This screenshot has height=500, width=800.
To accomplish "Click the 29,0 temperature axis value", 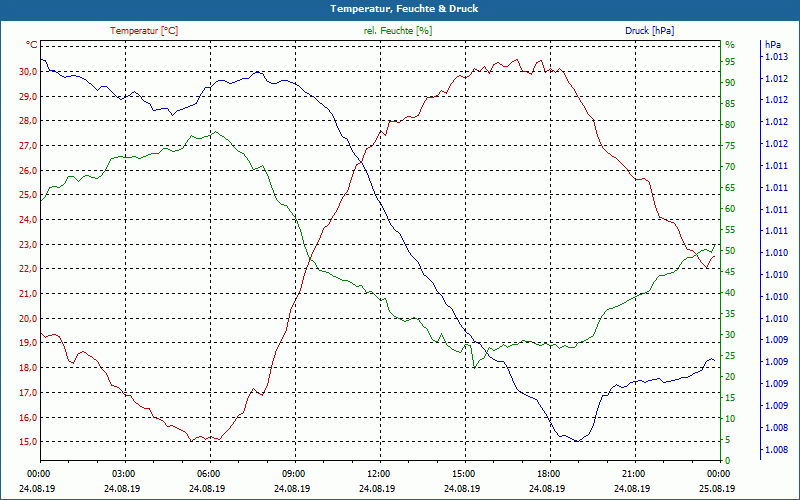I will click(28, 96).
